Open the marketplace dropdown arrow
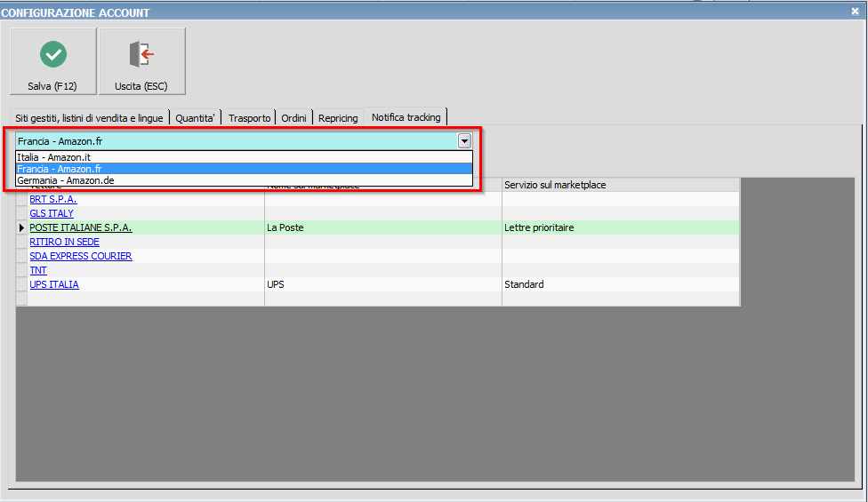The image size is (868, 502). (464, 141)
